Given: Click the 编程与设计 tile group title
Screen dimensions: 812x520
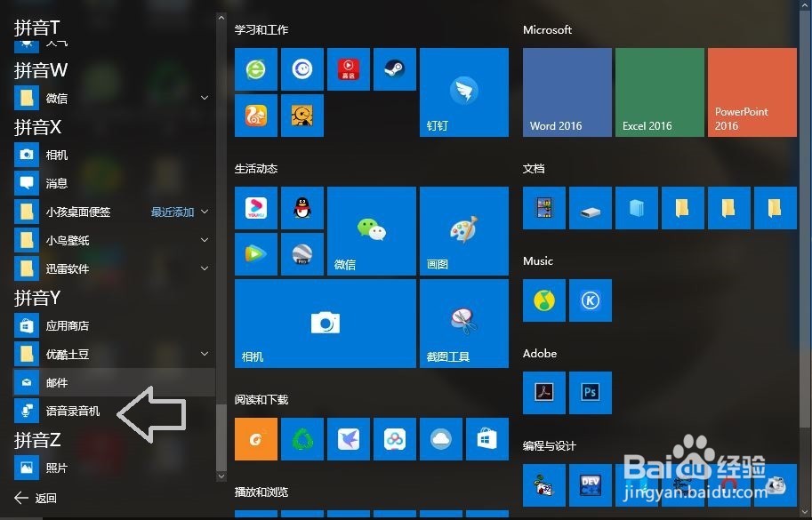Looking at the screenshot, I should tap(550, 445).
